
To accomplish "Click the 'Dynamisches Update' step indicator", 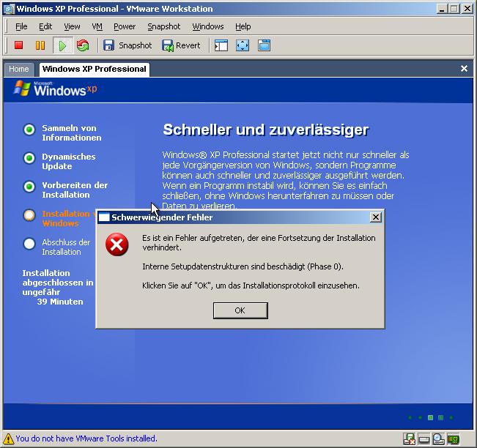I will [x=29, y=158].
